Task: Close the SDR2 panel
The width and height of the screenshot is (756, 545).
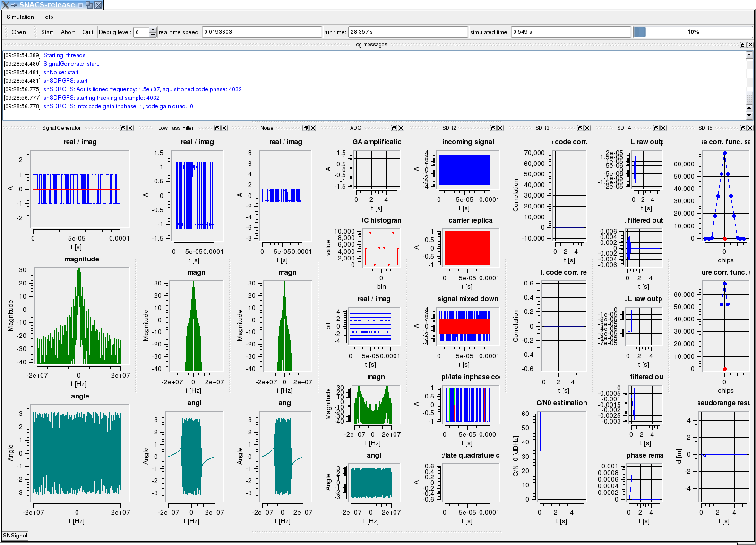Action: pyautogui.click(x=500, y=128)
